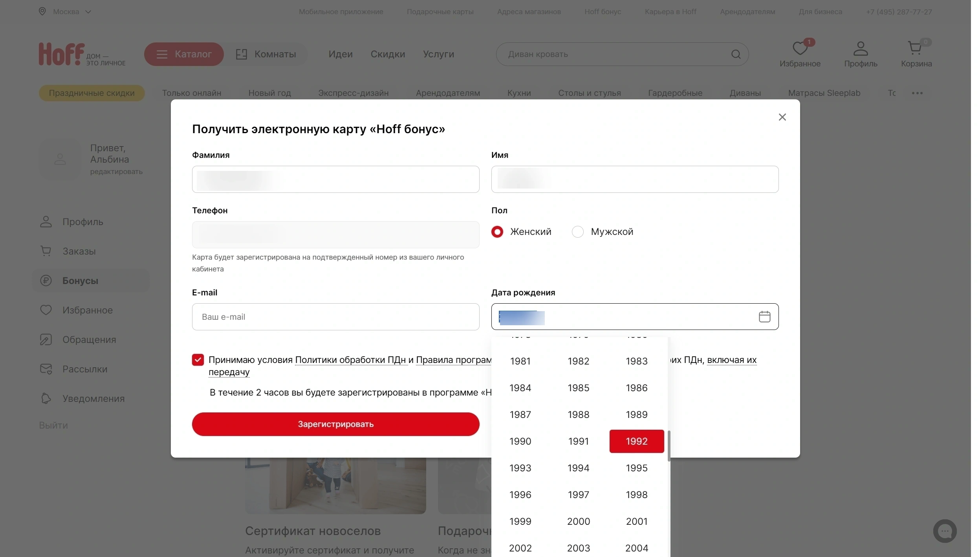Viewport: 980px width, 557px height.
Task: Expand the Москва city dropdown
Action: [x=66, y=12]
